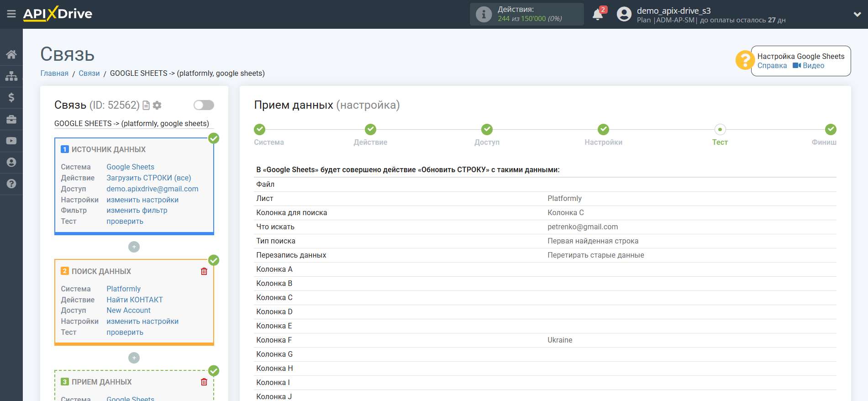Click Platformly system link
Screen dimensions: 868x401
point(124,289)
